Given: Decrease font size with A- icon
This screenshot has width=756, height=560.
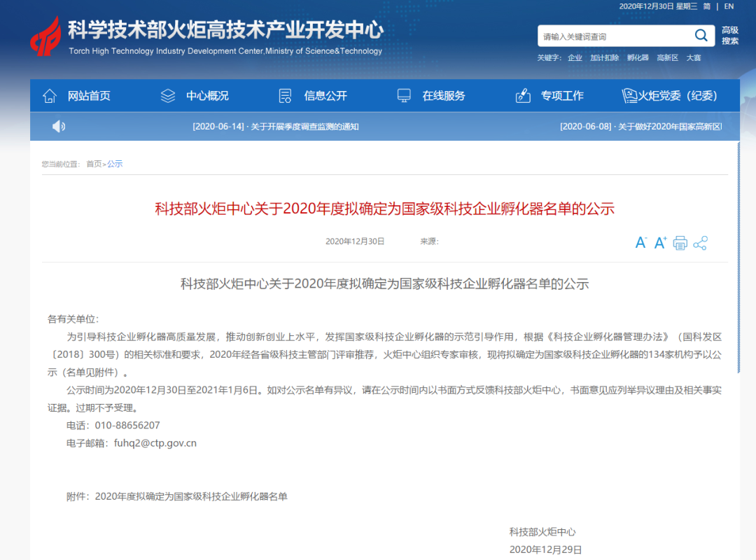Looking at the screenshot, I should tap(640, 243).
